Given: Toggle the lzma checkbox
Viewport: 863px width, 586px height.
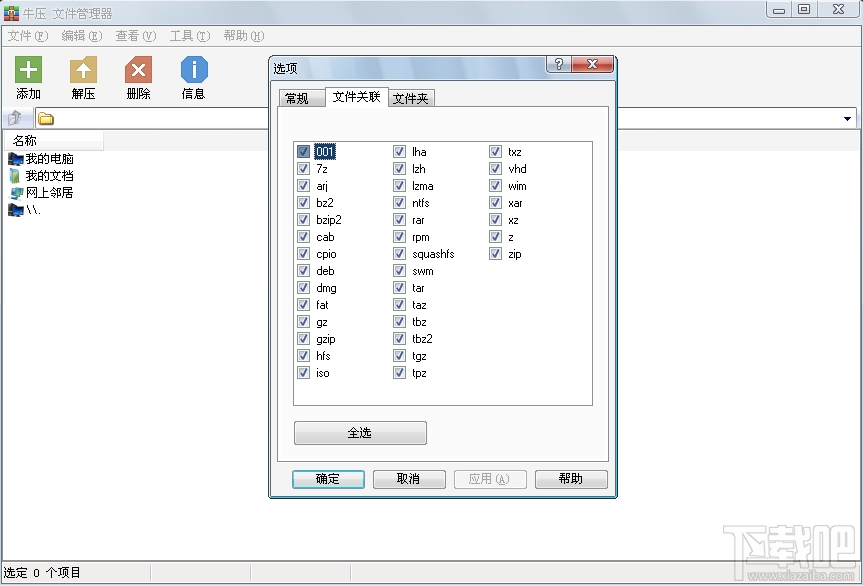Looking at the screenshot, I should [x=400, y=185].
